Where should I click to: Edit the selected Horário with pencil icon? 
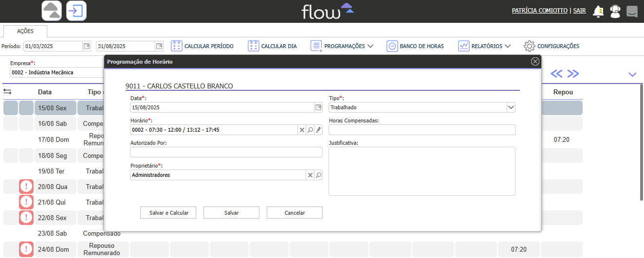coord(318,130)
